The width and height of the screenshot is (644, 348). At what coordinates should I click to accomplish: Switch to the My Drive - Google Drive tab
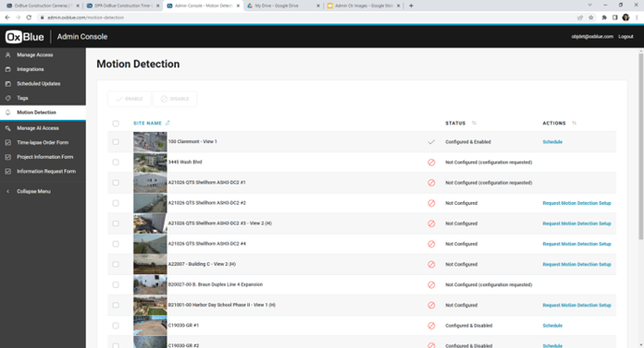pos(284,6)
